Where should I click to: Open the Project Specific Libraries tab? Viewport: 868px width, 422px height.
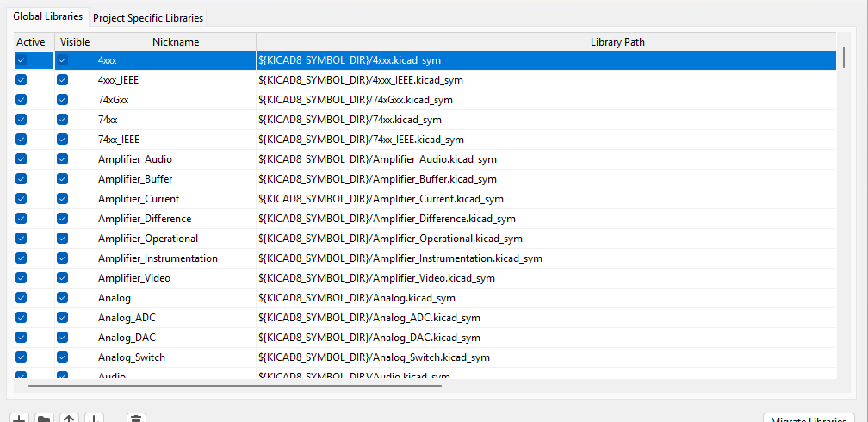coord(148,18)
